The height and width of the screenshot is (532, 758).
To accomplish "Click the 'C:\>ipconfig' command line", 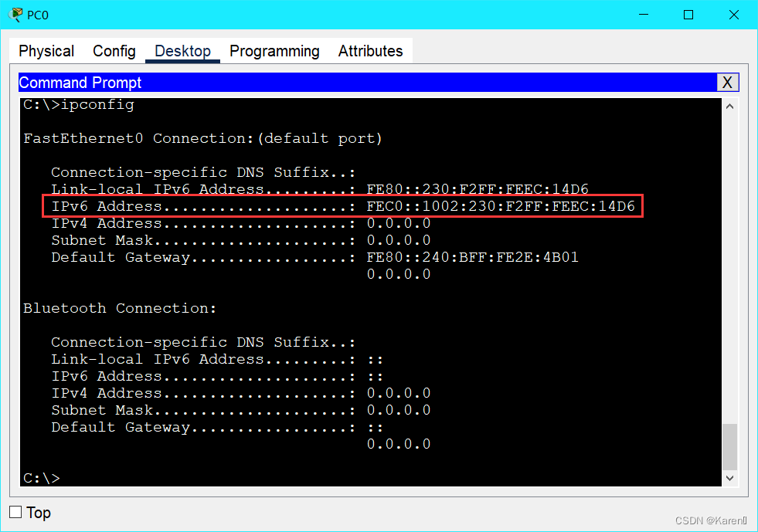I will (x=79, y=105).
